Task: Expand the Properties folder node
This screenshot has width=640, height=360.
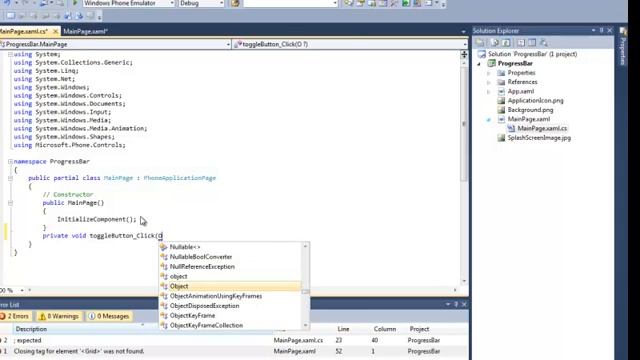Action: click(489, 73)
